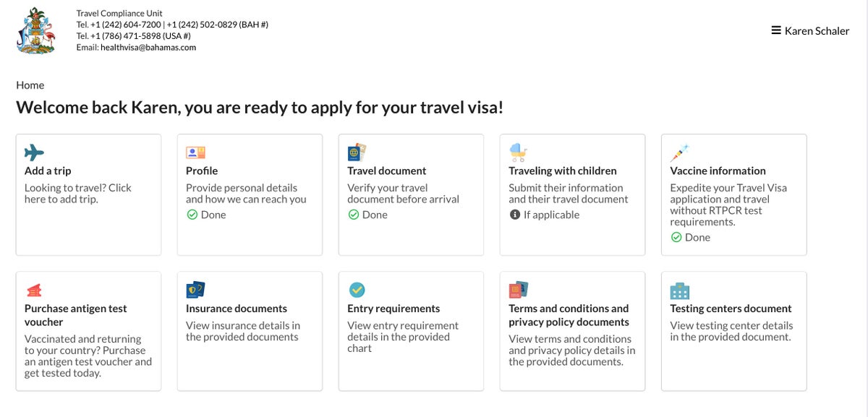Image resolution: width=868 pixels, height=417 pixels.
Task: Click the healthvisa@bahamas.com email link
Action: point(148,48)
